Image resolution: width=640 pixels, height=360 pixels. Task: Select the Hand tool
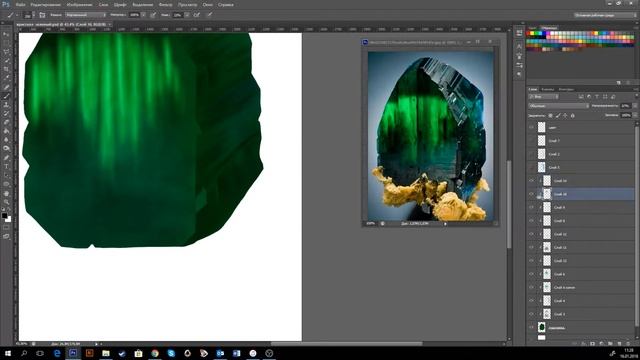[6, 193]
